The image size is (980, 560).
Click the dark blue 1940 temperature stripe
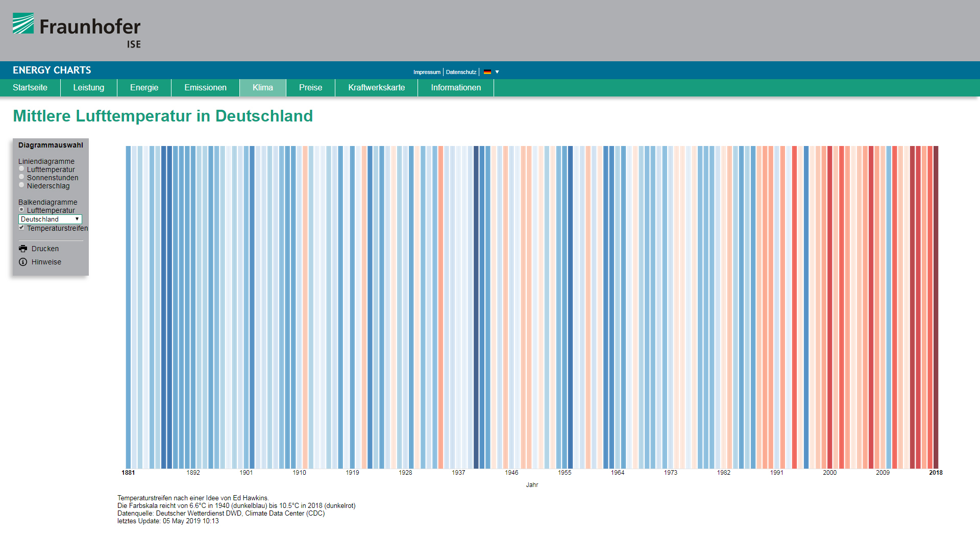click(476, 306)
